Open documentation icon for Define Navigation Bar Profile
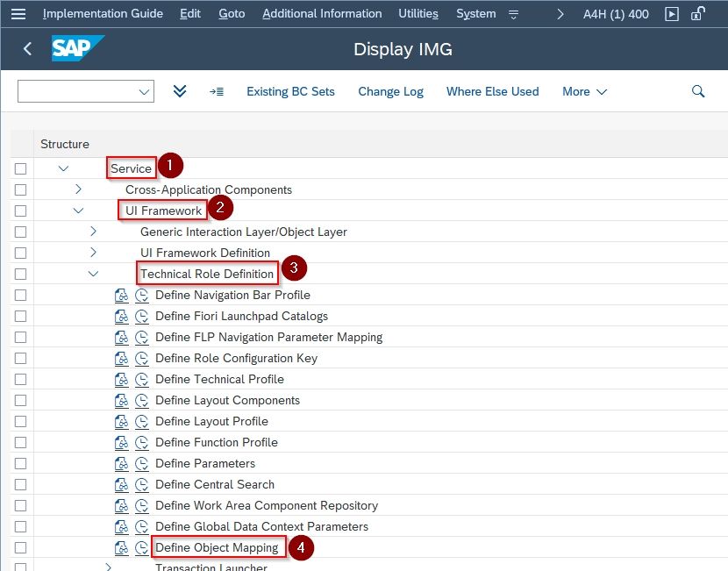Viewport: 728px width, 571px height. (x=121, y=296)
